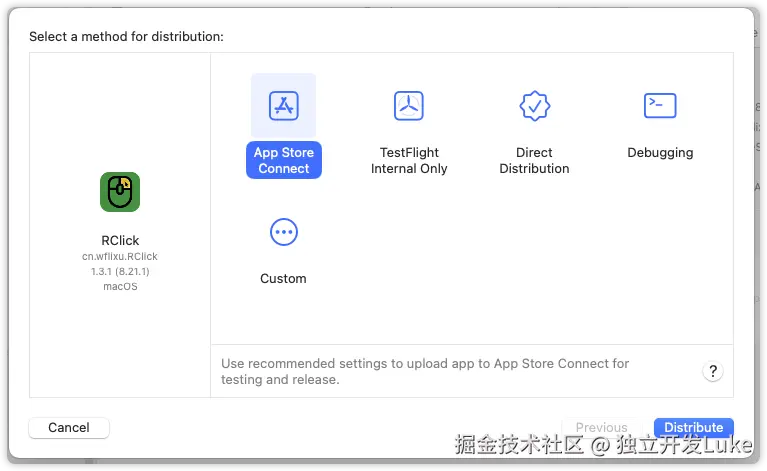
Task: Click the 'Select a method for distribution' heading
Action: (126, 37)
